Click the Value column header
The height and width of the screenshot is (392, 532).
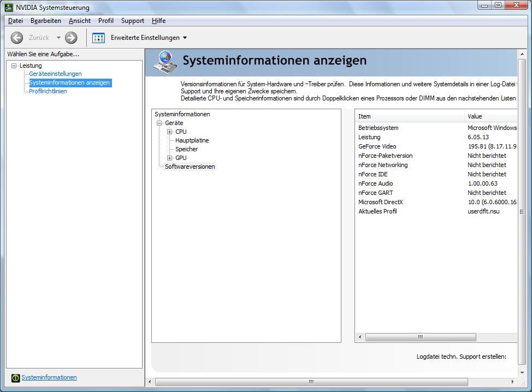click(x=490, y=116)
